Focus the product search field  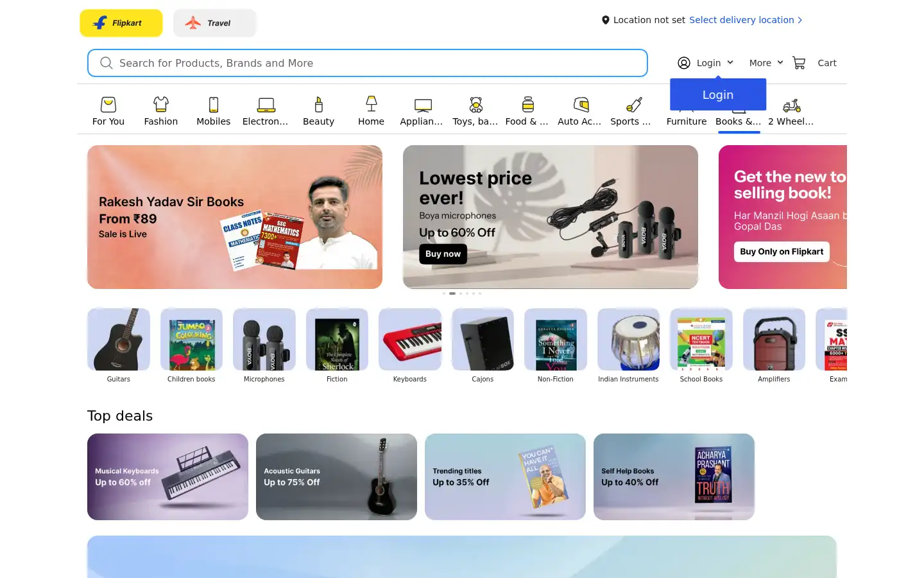click(368, 63)
